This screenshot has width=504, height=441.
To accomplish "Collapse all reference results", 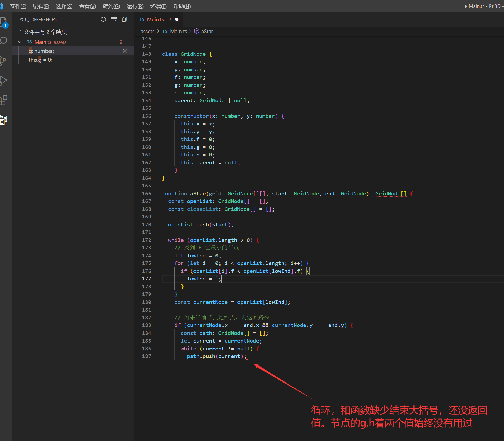I will click(125, 19).
